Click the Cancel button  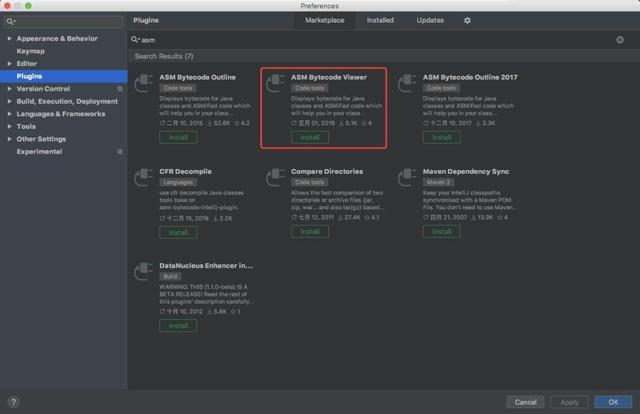click(x=525, y=402)
